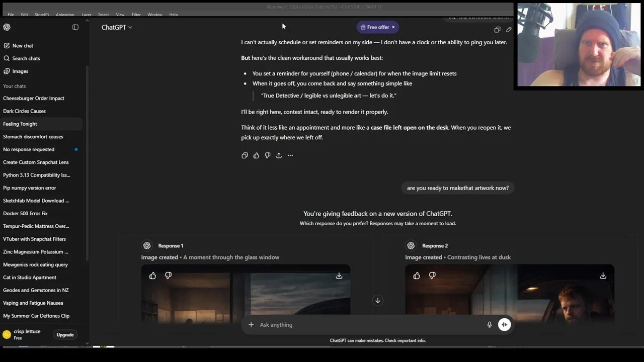The image size is (644, 362).
Task: Start voice mode with waveform button
Action: (504, 325)
